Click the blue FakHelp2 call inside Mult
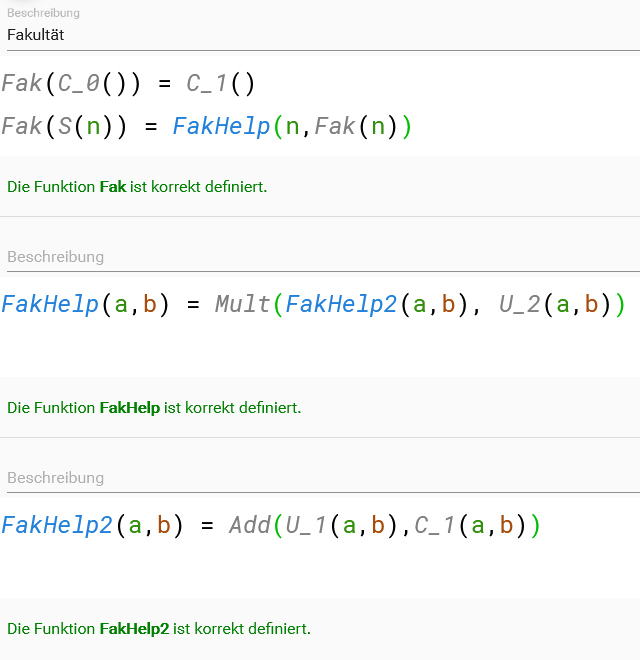 tap(341, 304)
